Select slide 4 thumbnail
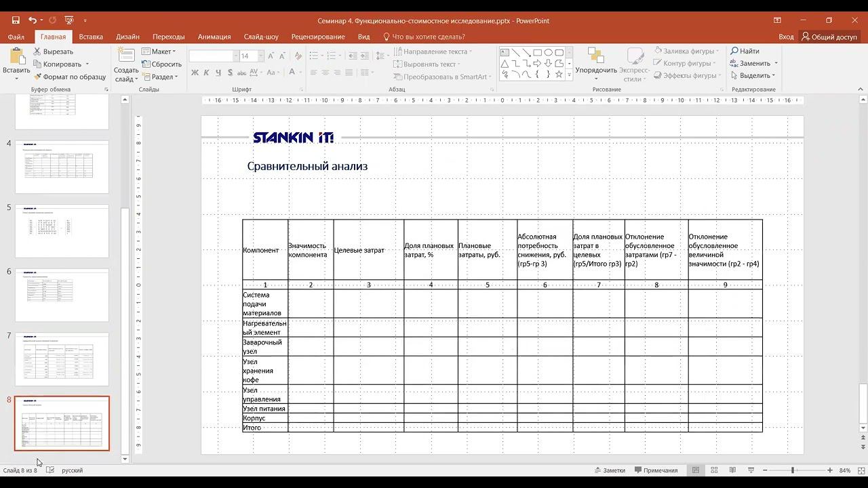The image size is (868, 488). click(x=62, y=167)
